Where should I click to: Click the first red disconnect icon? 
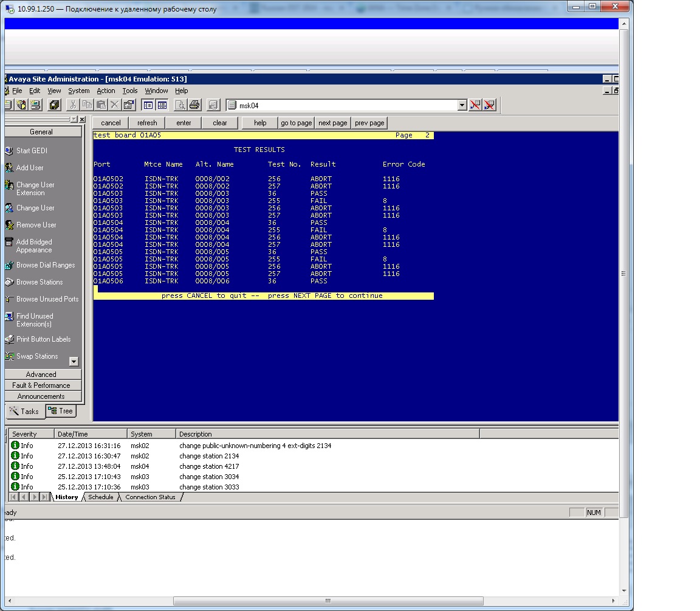coord(475,105)
